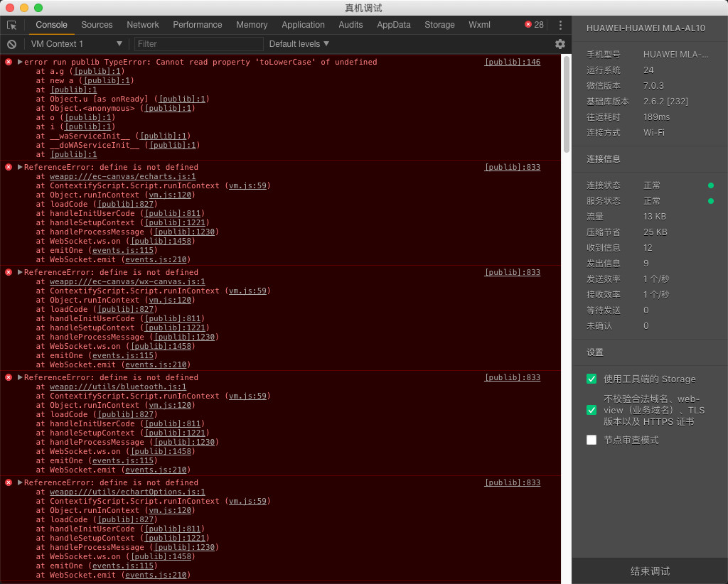Image resolution: width=728 pixels, height=584 pixels.
Task: Expand the ReferenceError entry for bluetooth.js
Action: click(x=20, y=377)
